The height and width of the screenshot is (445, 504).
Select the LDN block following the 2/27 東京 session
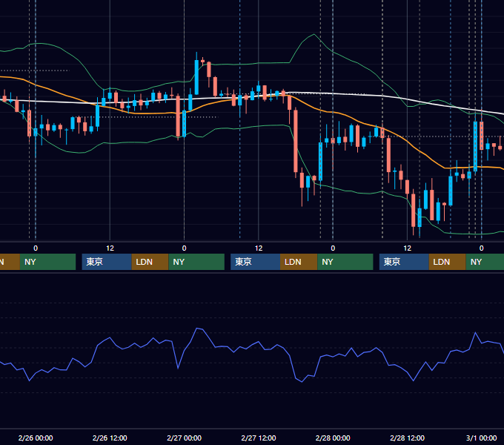(299, 262)
